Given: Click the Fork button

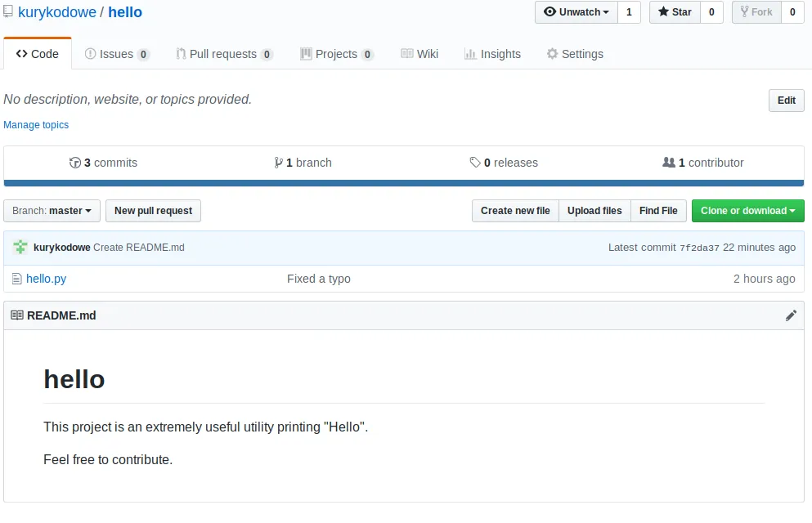Looking at the screenshot, I should 756,12.
